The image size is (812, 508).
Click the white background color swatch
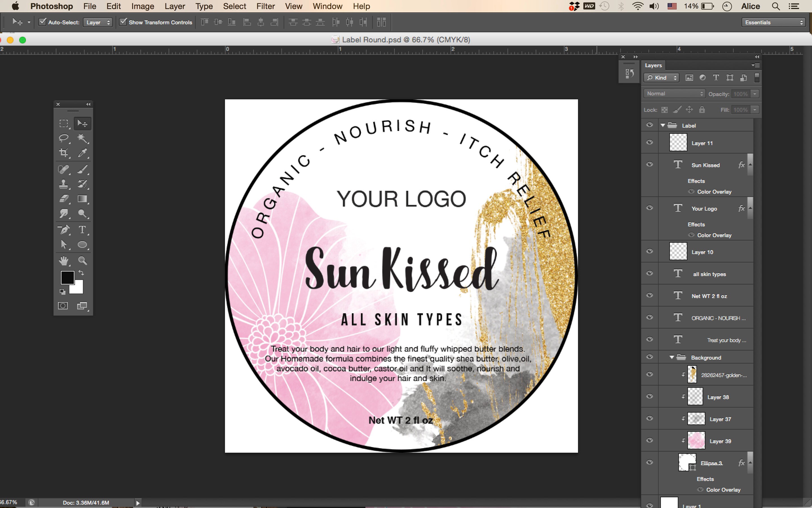[78, 289]
